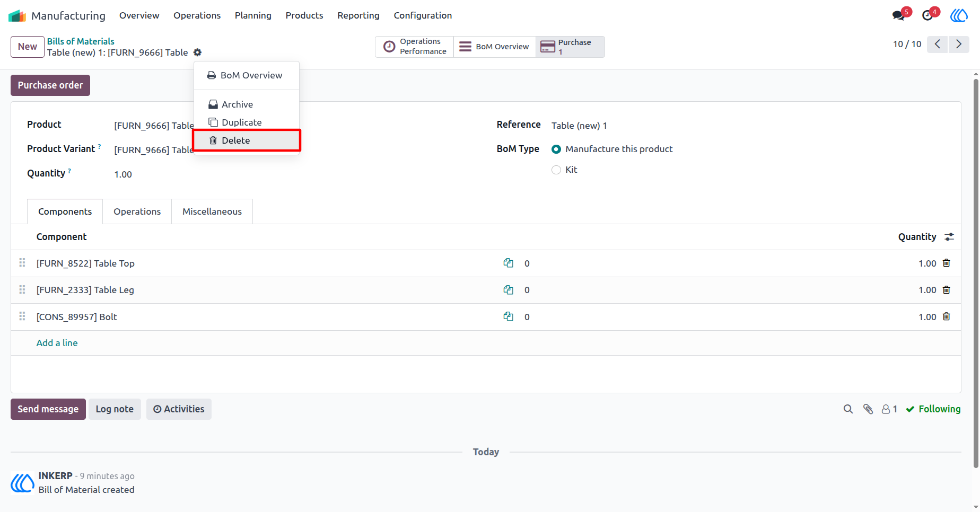
Task: Open the conversations message icon
Action: [898, 15]
